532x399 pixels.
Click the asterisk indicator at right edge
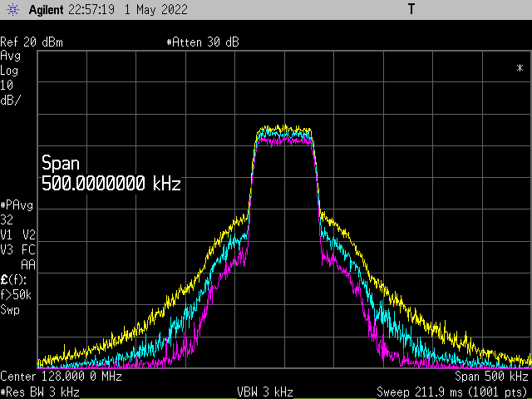[x=520, y=68]
